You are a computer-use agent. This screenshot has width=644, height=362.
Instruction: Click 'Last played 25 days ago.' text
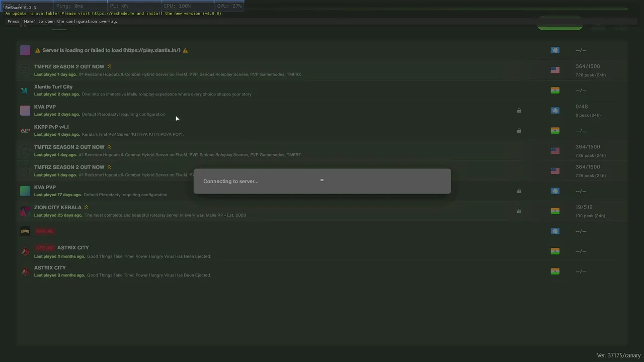(x=58, y=215)
